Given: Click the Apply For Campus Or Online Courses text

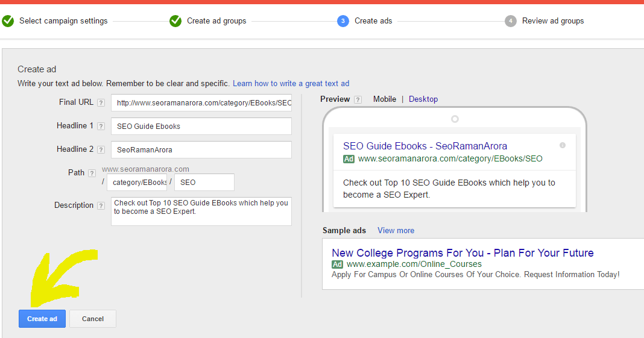Looking at the screenshot, I should coord(476,275).
